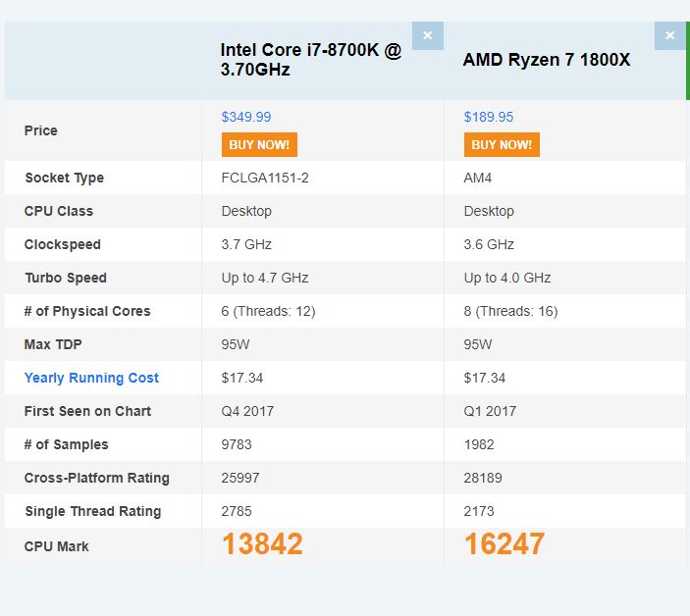
Task: Select the Q1 2017 value
Action: (x=490, y=411)
